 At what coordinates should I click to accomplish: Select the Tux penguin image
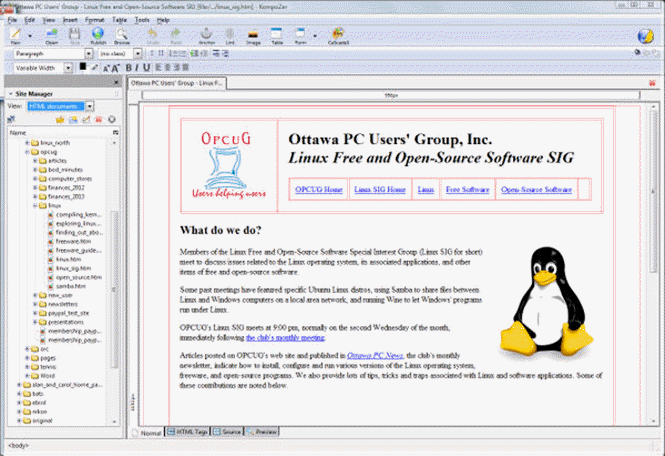click(x=546, y=302)
